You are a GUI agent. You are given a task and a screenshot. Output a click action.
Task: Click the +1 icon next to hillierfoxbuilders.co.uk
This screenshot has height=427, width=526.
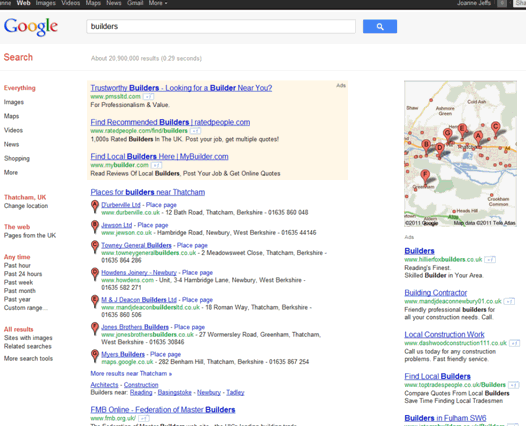tap(490, 260)
